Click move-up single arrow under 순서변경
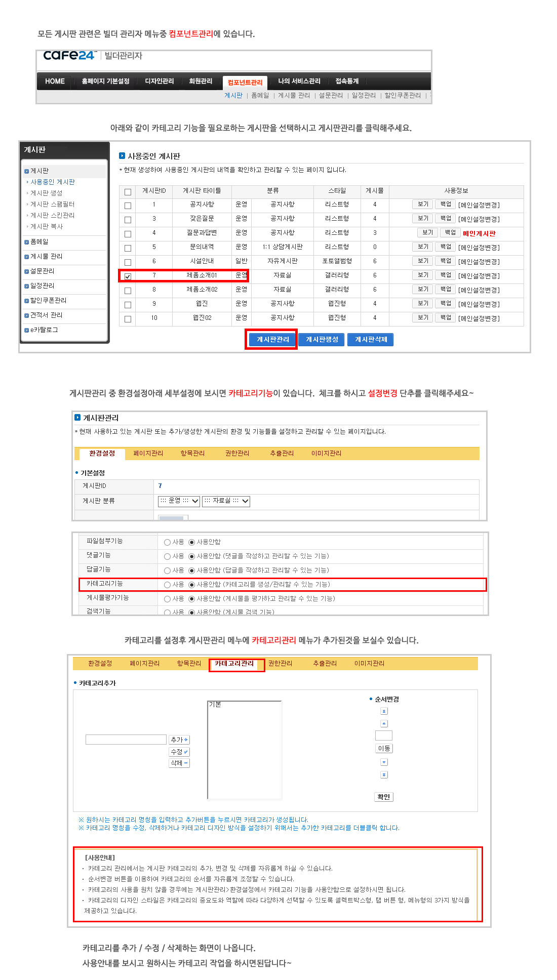 pos(384,724)
